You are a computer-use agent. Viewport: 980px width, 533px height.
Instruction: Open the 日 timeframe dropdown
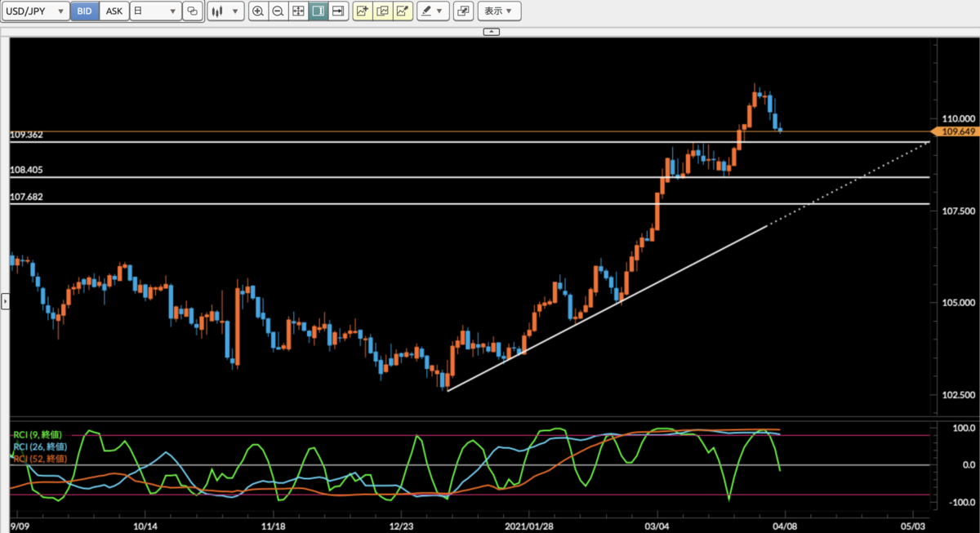coord(155,11)
